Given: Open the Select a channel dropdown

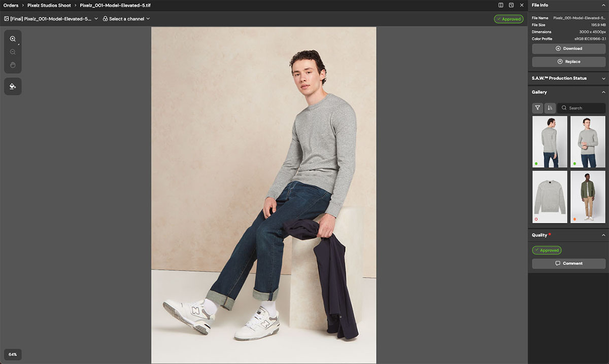Looking at the screenshot, I should pyautogui.click(x=126, y=19).
